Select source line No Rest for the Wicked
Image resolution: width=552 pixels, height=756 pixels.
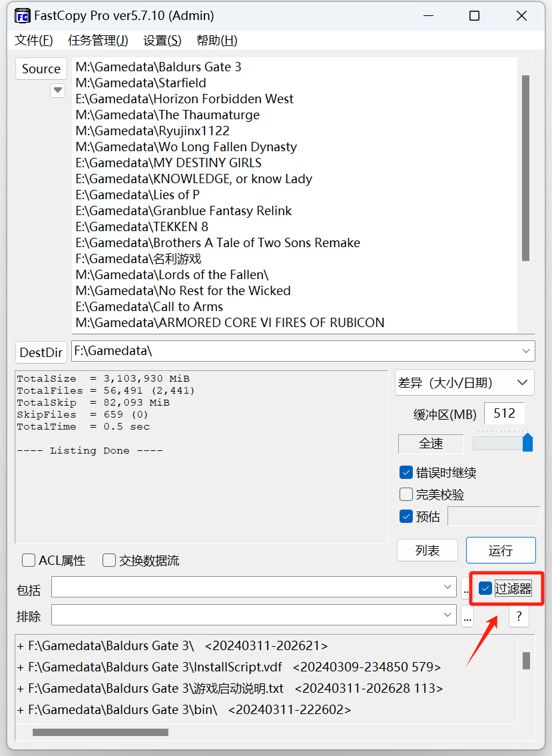(183, 290)
